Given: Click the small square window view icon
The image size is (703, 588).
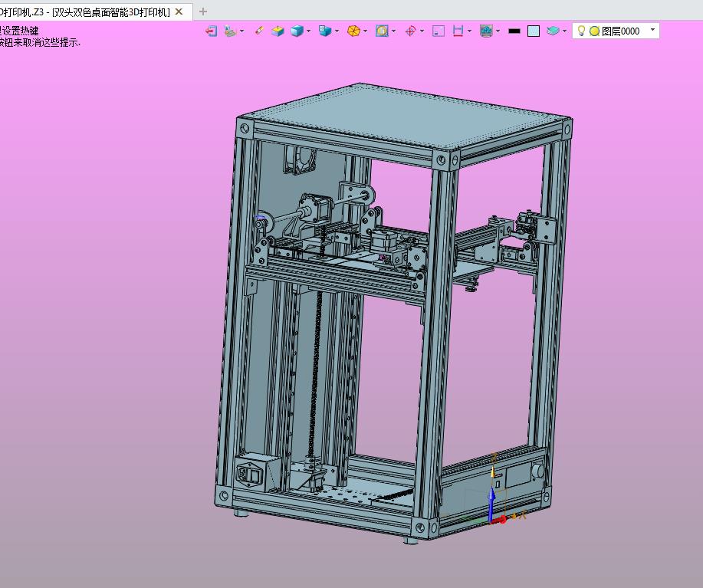Looking at the screenshot, I should point(439,31).
